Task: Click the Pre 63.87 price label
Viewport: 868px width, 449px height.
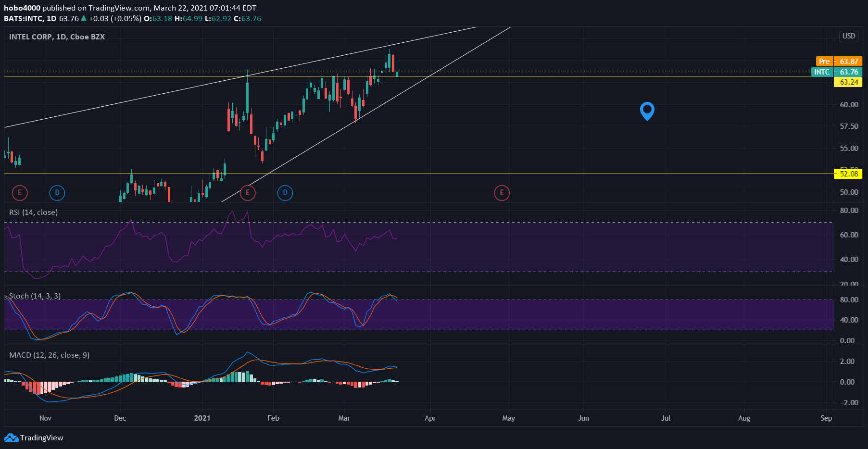Action: (839, 62)
